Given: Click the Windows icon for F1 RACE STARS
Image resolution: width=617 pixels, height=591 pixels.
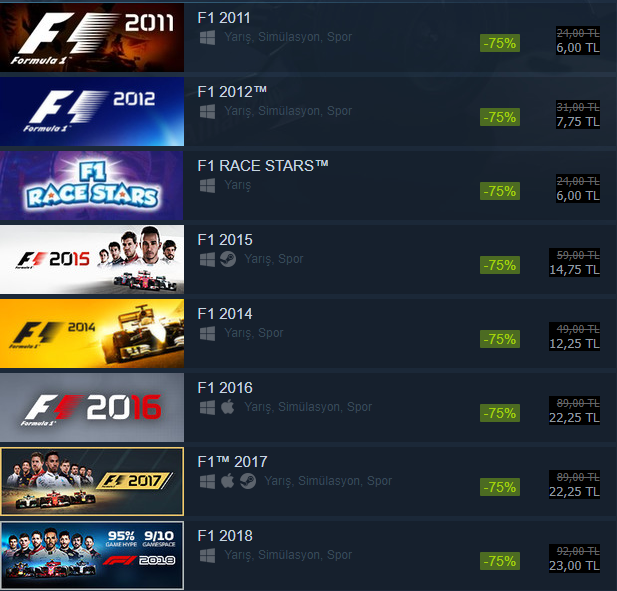Looking at the screenshot, I should click(207, 186).
